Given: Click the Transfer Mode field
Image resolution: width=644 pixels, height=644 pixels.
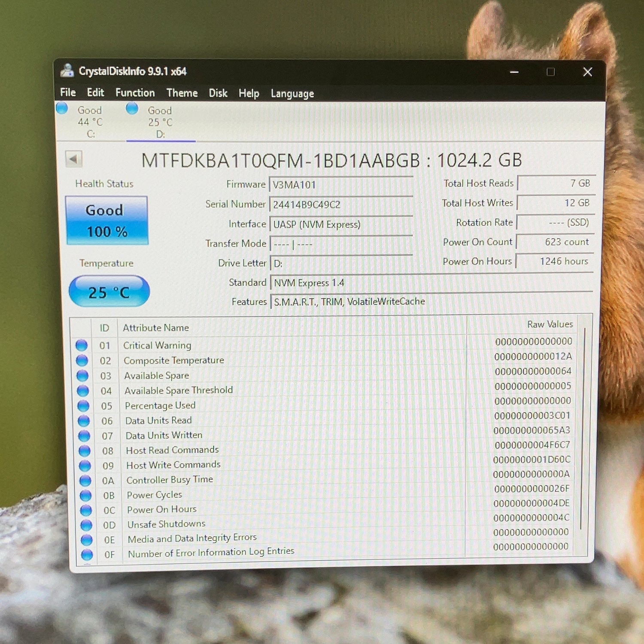Looking at the screenshot, I should (341, 244).
